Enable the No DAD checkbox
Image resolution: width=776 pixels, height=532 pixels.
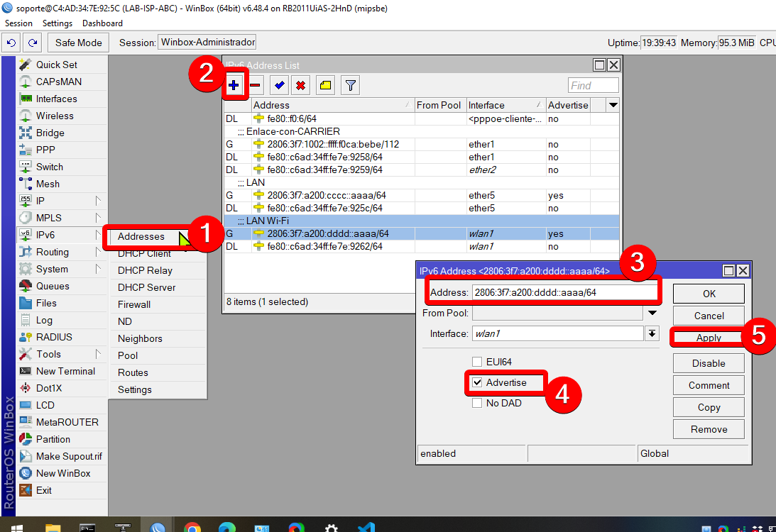[x=476, y=402]
